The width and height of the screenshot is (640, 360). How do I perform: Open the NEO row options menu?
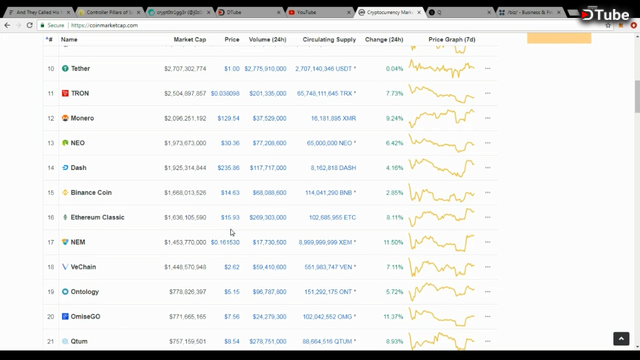(x=488, y=143)
